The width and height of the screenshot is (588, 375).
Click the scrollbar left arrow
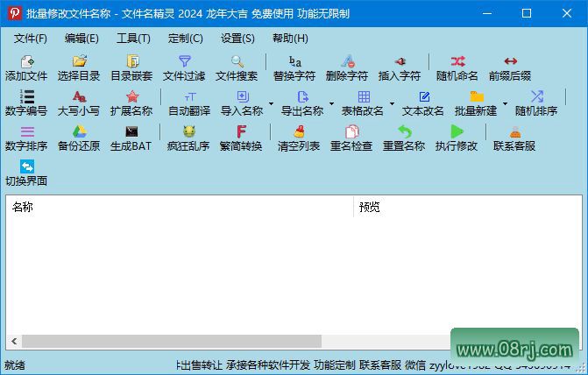[x=14, y=341]
